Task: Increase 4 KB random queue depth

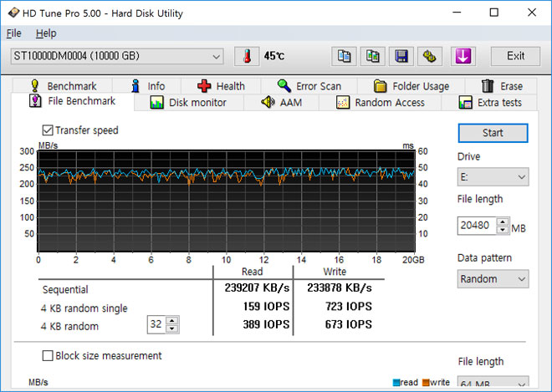Action: coord(171,321)
